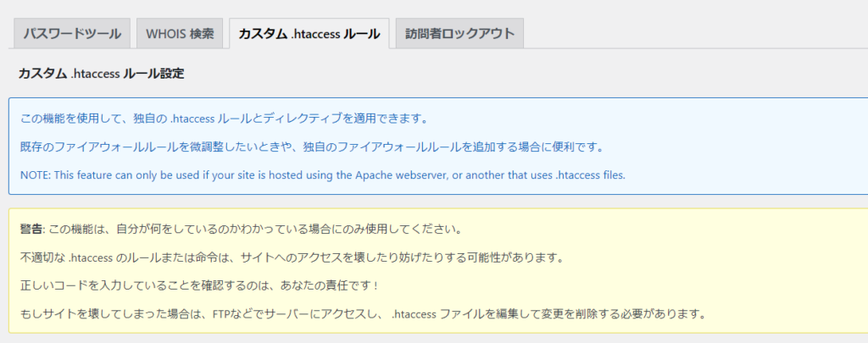The width and height of the screenshot is (868, 343).
Task: Click the line starting 既存のファイアウォールルール
Action: [x=311, y=147]
